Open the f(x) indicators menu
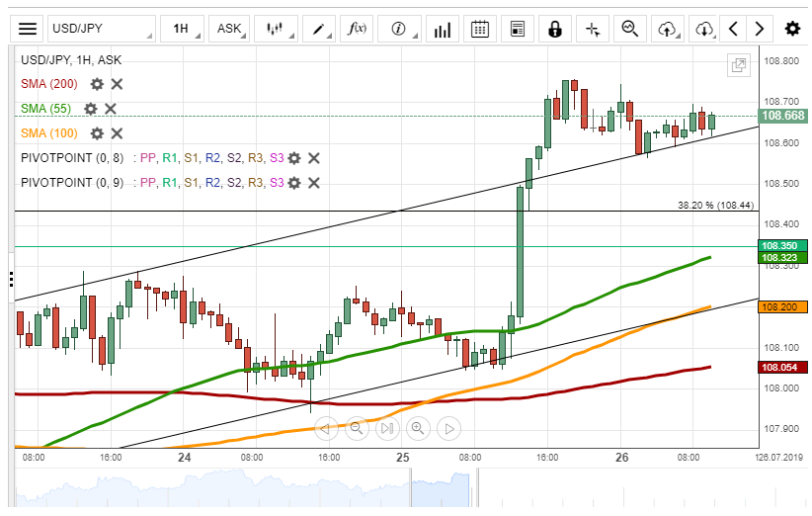 [x=357, y=29]
